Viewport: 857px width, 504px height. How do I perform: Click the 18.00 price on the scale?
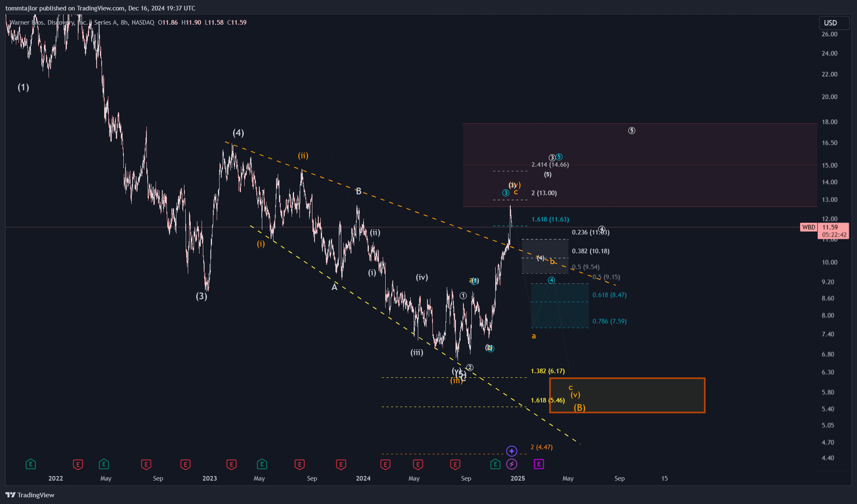[x=830, y=122]
